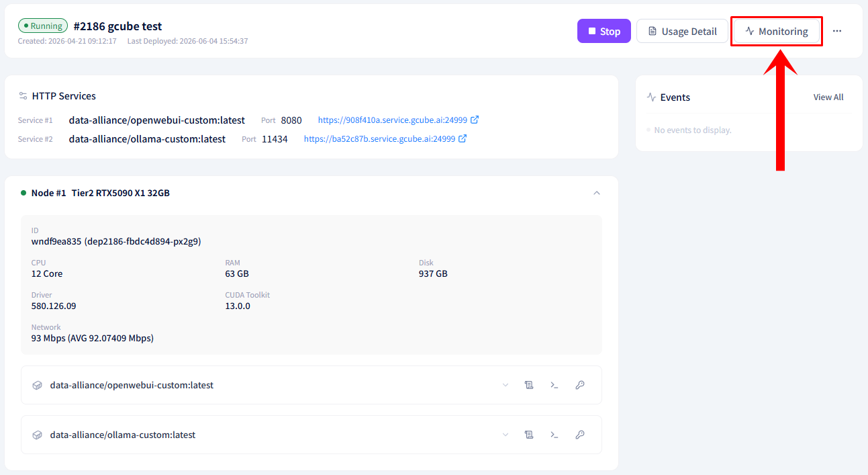The image size is (868, 475).
Task: Open terminal for the openwebui-custom container
Action: (x=554, y=385)
